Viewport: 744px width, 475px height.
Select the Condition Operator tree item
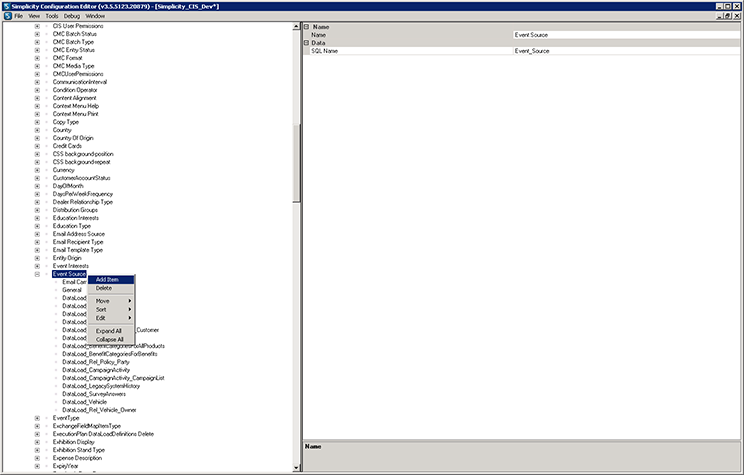75,90
